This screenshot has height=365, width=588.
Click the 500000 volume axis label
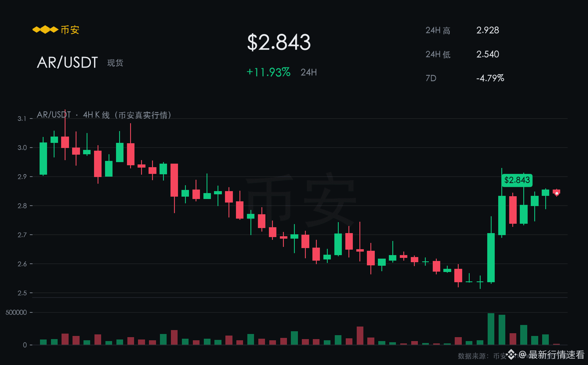tap(16, 312)
